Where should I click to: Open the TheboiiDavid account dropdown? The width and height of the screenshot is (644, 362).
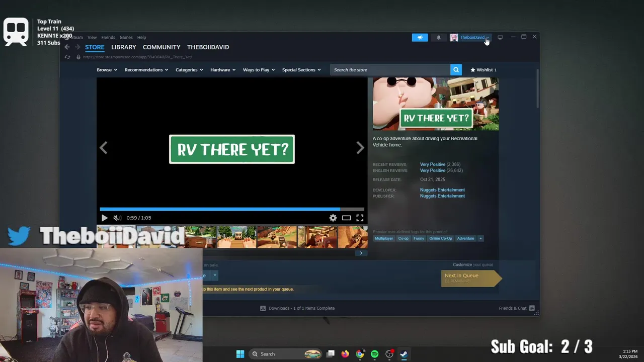point(474,37)
